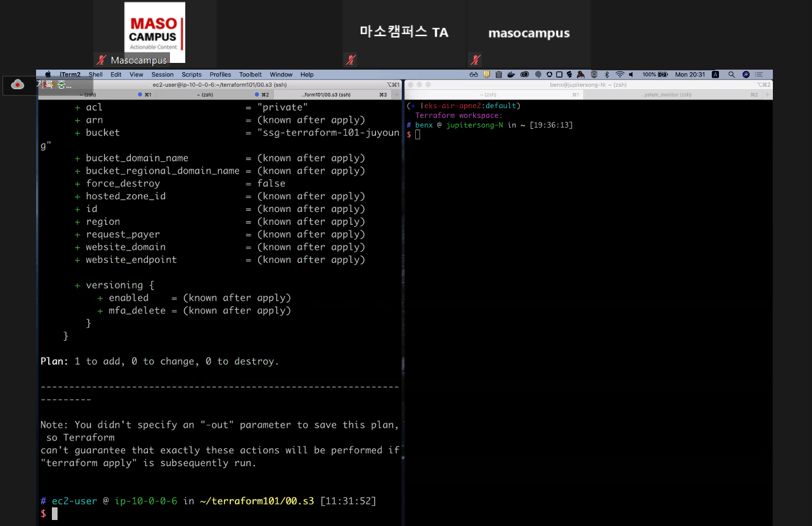
Task: Open the Profiles menu in iTerm2
Action: pyautogui.click(x=220, y=75)
